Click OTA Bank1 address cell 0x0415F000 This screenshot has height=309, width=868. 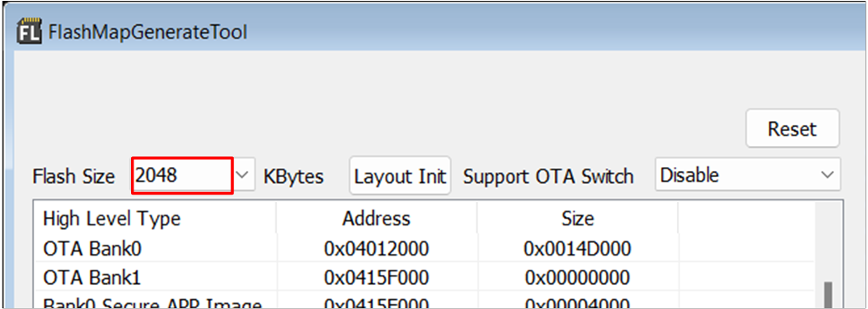pos(376,277)
